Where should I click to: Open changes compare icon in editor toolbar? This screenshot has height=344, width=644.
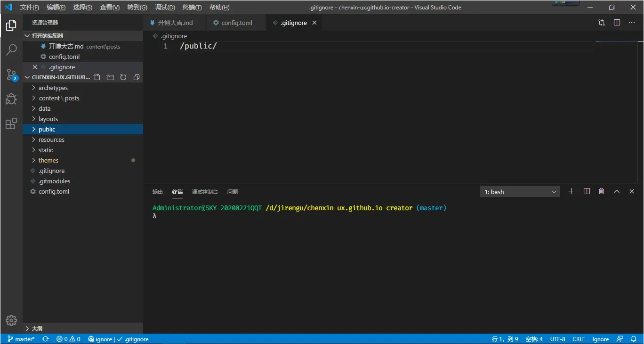(x=602, y=23)
